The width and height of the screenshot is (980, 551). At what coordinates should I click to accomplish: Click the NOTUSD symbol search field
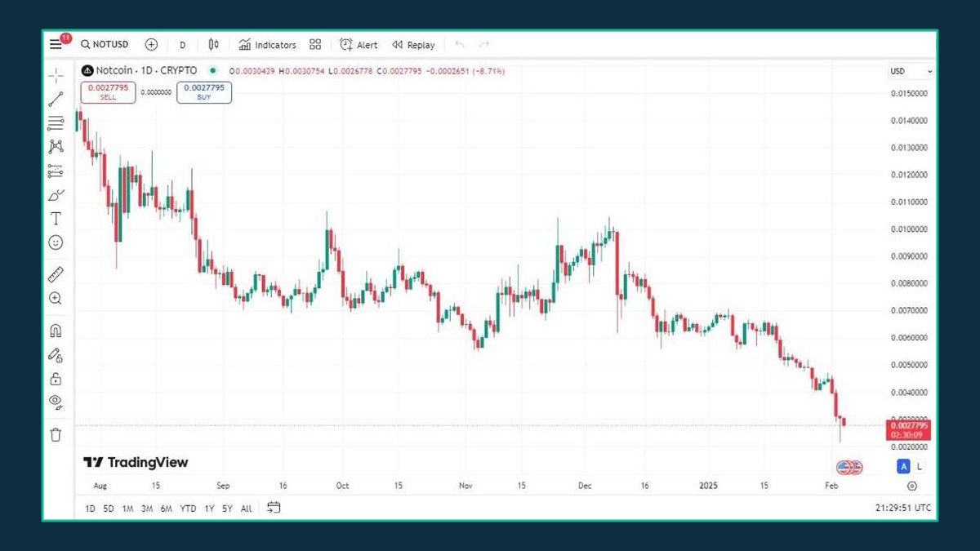pos(106,44)
